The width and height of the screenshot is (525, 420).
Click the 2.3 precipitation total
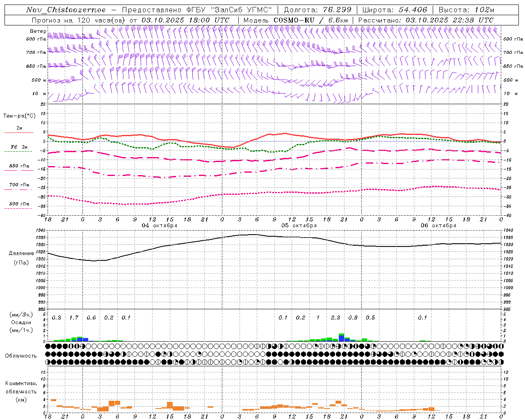[336, 318]
